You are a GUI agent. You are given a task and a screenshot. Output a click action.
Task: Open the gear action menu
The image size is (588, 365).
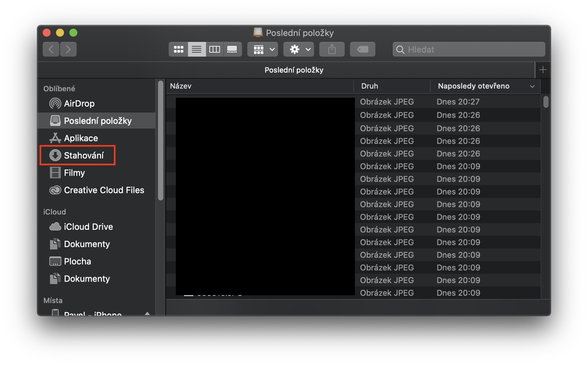point(299,49)
